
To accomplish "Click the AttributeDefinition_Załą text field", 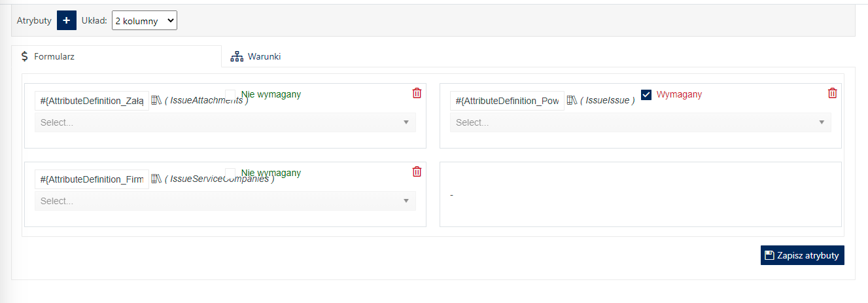I will pos(92,101).
